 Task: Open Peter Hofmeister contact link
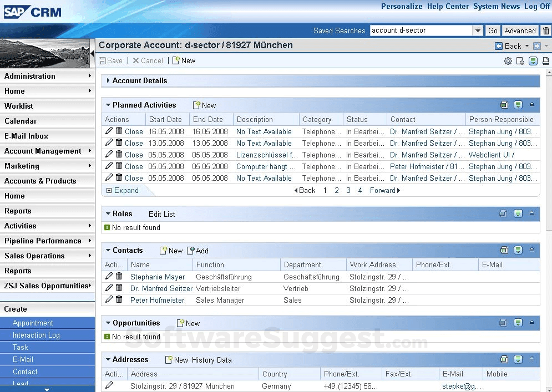(157, 300)
